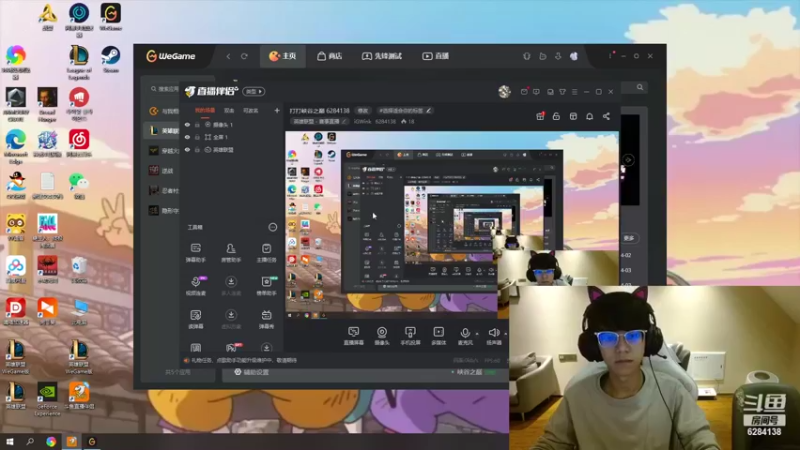Image resolution: width=800 pixels, height=450 pixels.
Task: Open the GeForce Experience desktop icon
Action: [47, 400]
